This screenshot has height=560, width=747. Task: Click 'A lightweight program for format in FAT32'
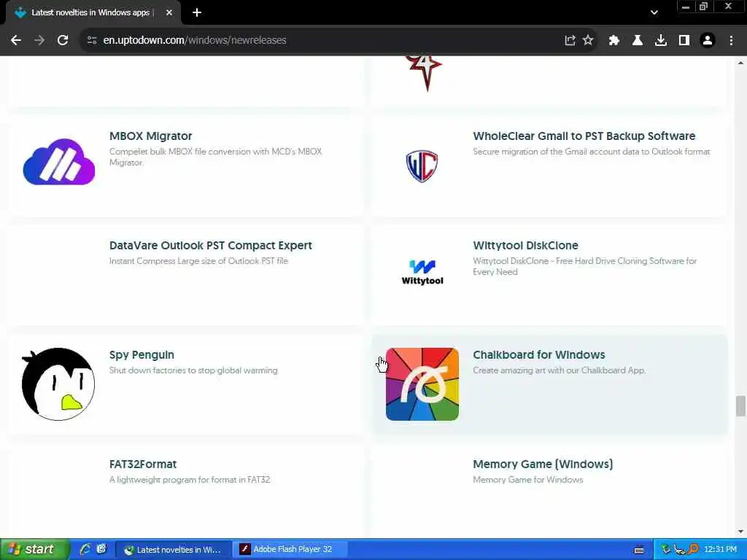point(190,480)
